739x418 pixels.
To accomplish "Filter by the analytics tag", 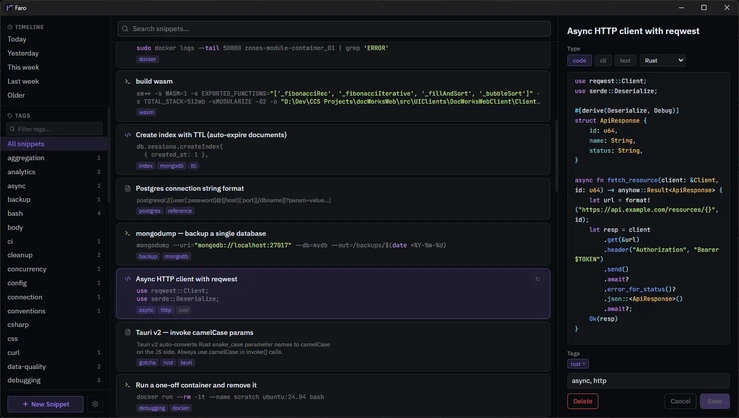I will (x=54, y=172).
